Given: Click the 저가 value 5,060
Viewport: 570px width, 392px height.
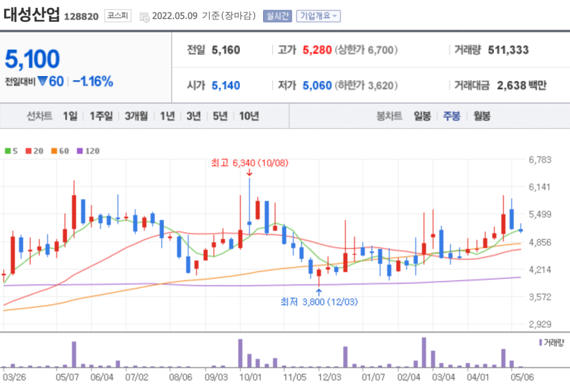Looking at the screenshot, I should click(317, 85).
